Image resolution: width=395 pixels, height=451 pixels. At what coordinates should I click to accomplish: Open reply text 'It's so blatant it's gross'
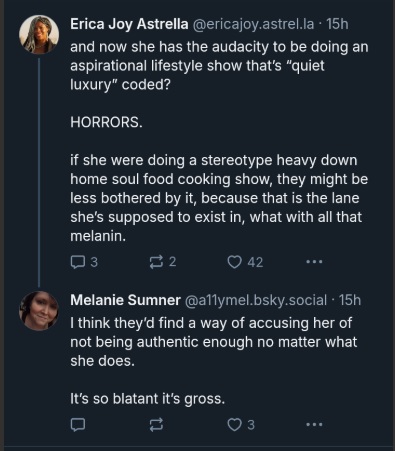(147, 399)
